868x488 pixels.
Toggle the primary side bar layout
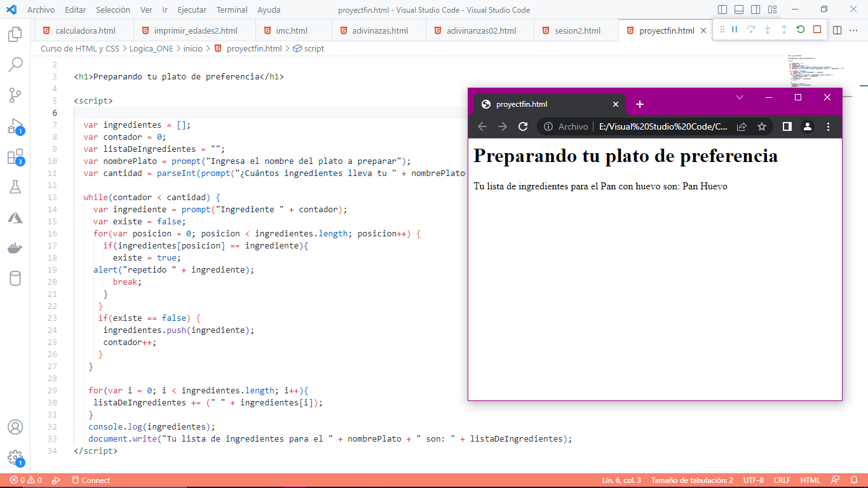[722, 10]
